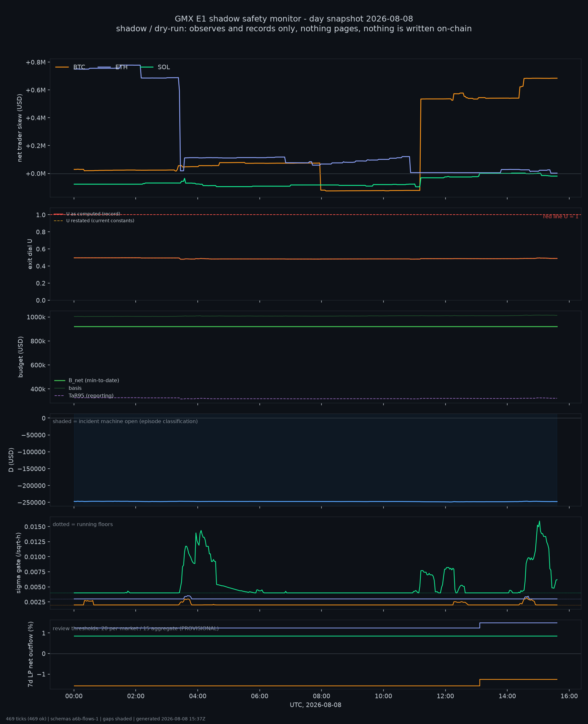Click the "basis" legend entry
This screenshot has height=724, width=588.
pyautogui.click(x=75, y=388)
